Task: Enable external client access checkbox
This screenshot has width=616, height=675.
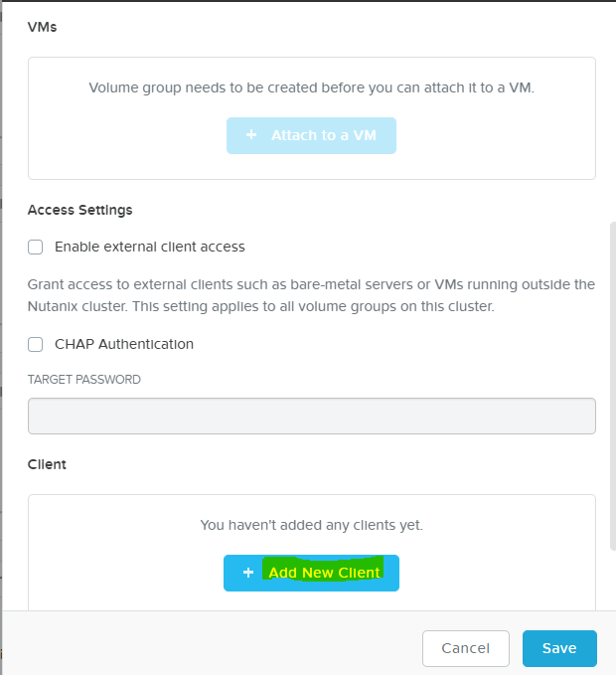Action: tap(36, 247)
